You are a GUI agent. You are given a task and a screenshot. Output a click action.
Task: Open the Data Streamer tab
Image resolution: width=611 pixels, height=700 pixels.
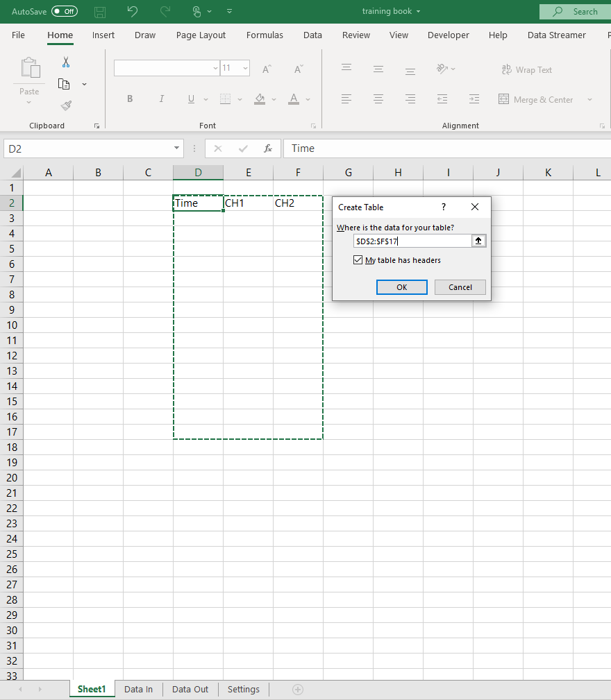(557, 35)
